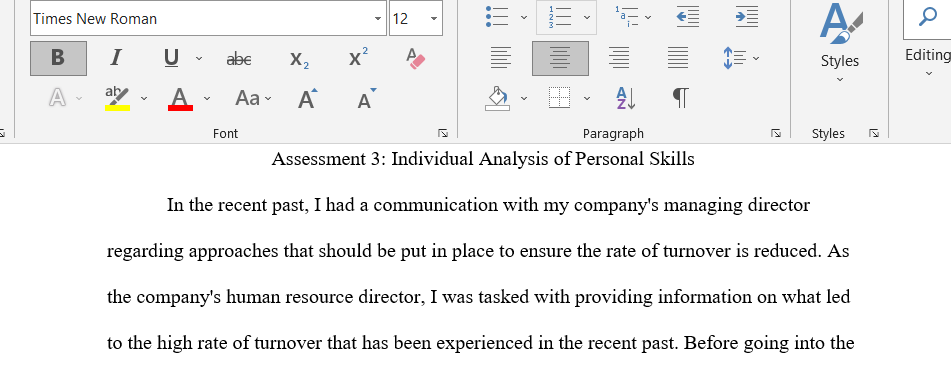Align text right
Screen dimensions: 951x376
click(619, 58)
